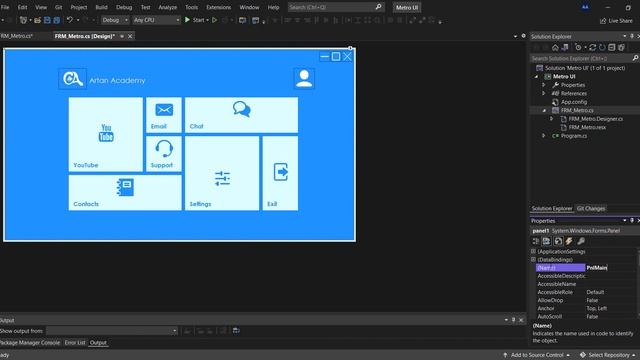Toggle pin on FRM_Metro.cs [Design] tab

tap(122, 36)
